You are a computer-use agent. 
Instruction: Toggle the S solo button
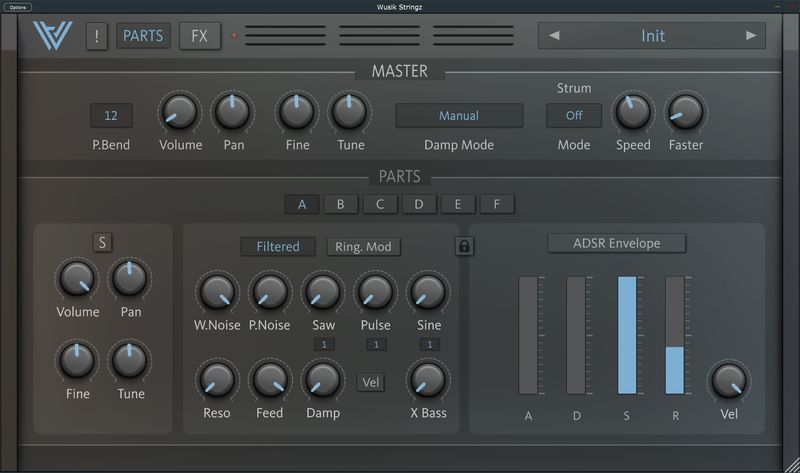click(x=103, y=242)
